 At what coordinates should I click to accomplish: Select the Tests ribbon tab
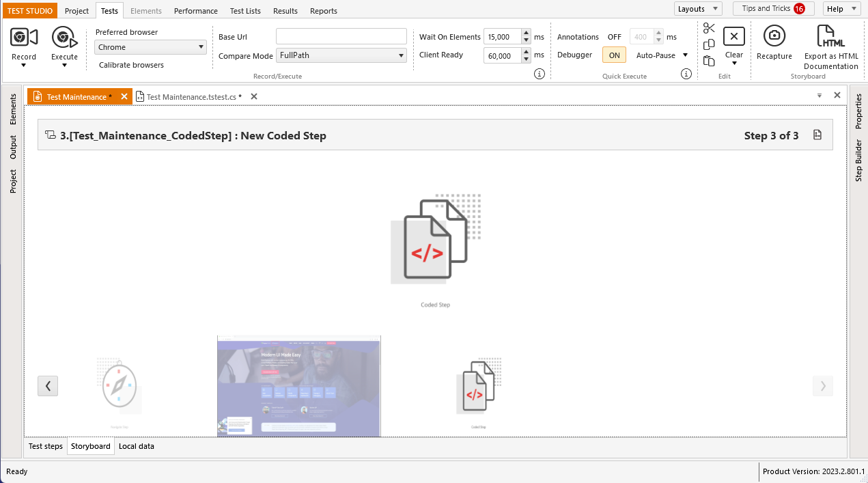109,11
